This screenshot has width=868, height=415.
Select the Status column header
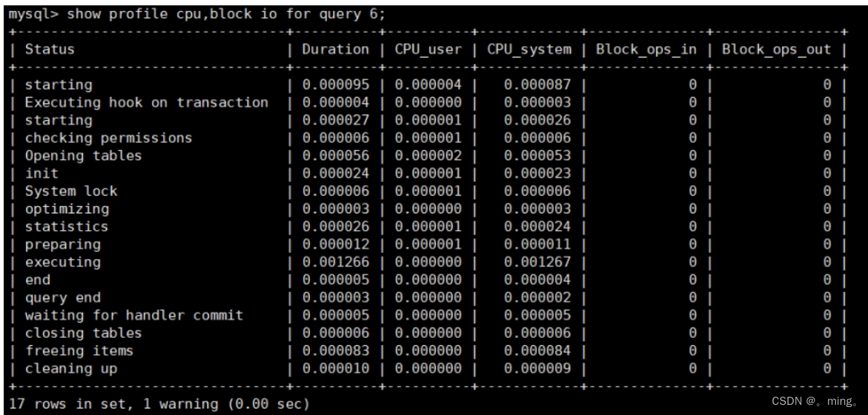pos(49,50)
